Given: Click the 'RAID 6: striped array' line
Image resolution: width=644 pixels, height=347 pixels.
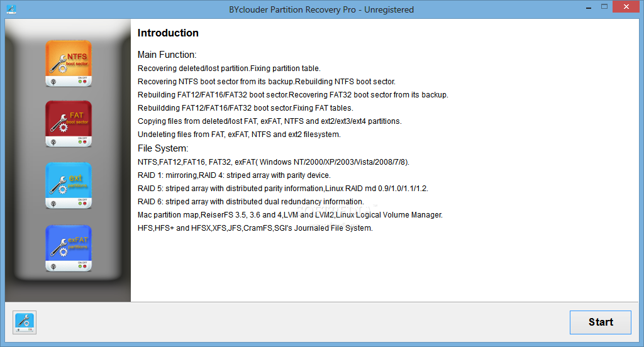Looking at the screenshot, I should [251, 202].
